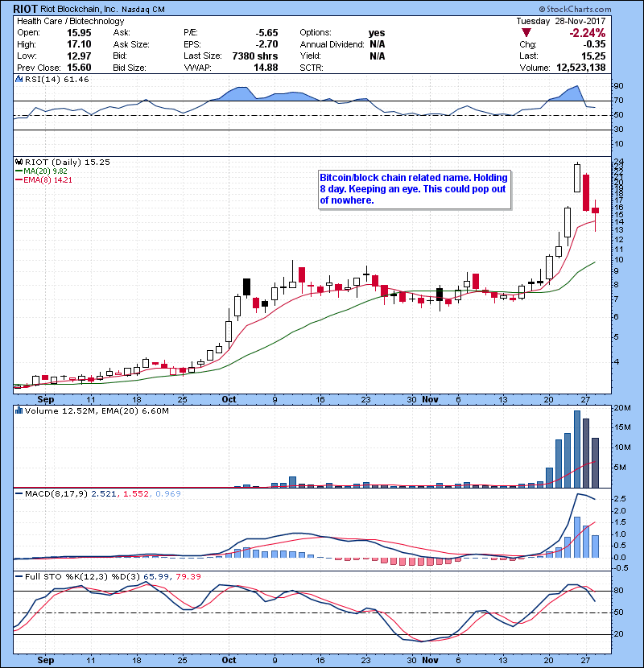
Task: Click the RIOT candlestick legend icon
Action: tap(19, 163)
